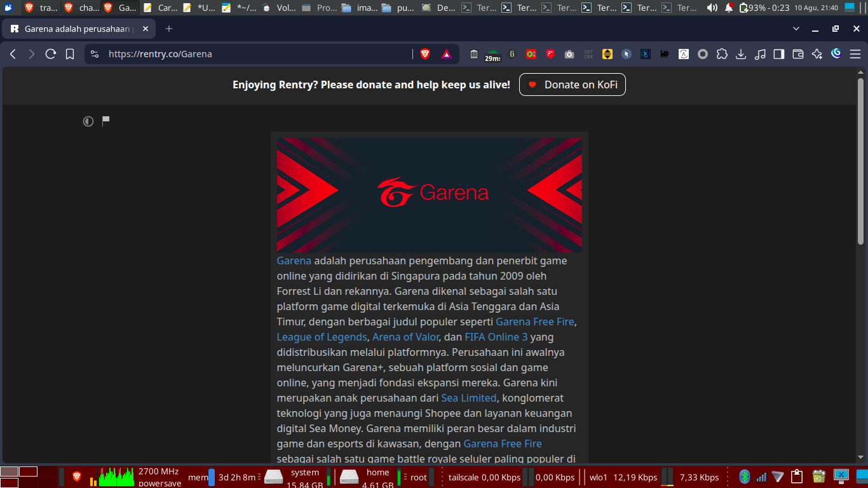
Task: Click the Donate on KoFi button
Action: tap(573, 85)
